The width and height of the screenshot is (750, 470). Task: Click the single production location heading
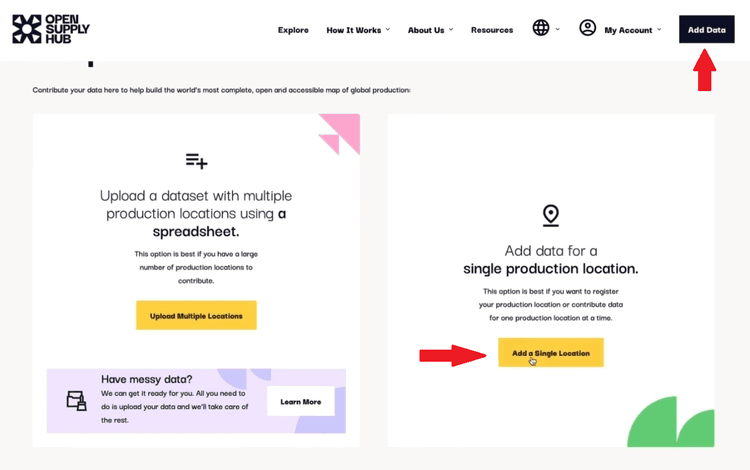[550, 260]
